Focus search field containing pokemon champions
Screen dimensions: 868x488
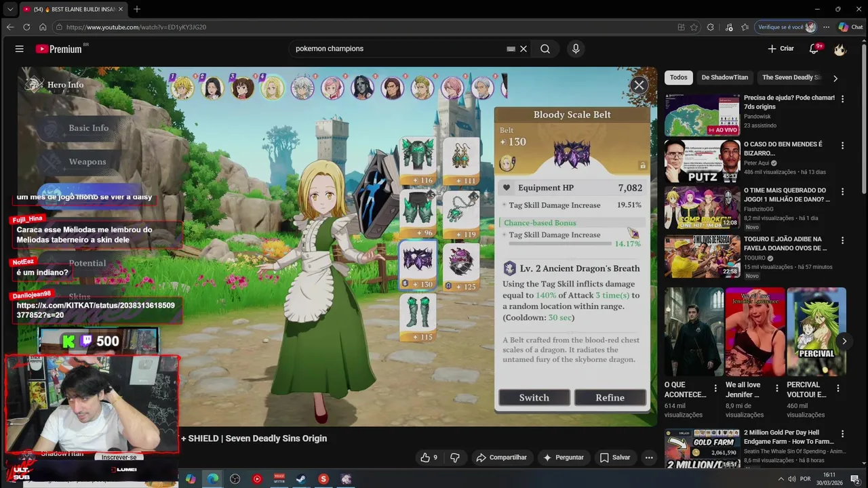pyautogui.click(x=399, y=49)
